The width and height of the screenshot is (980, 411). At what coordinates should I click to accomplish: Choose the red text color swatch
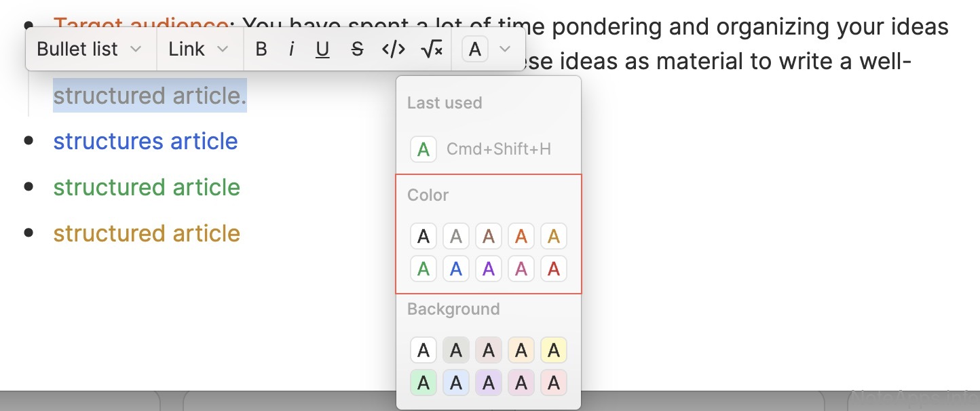(554, 269)
